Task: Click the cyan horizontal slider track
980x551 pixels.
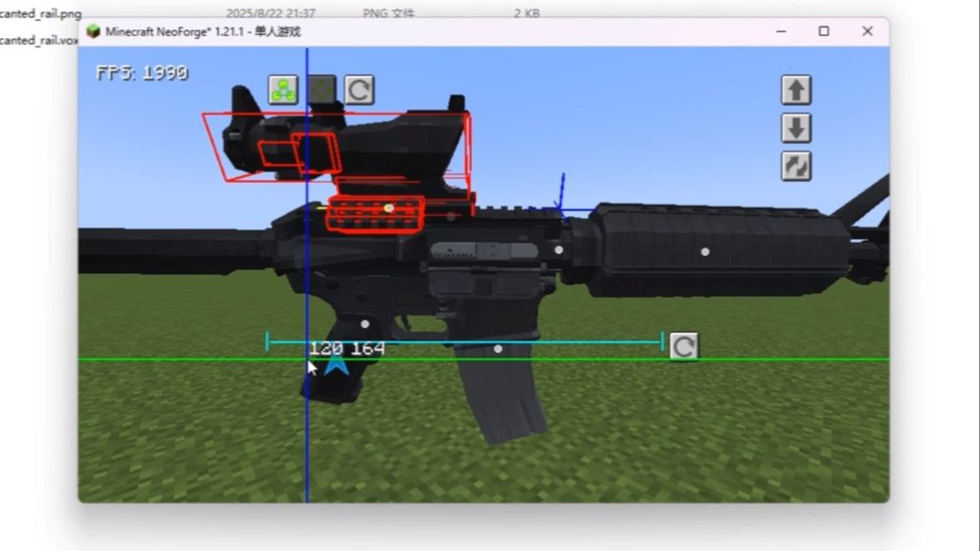Action: [x=464, y=341]
